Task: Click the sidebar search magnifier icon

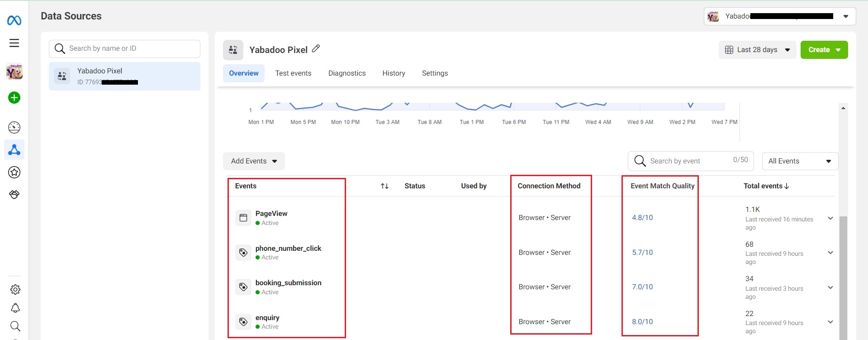Action: (15, 326)
